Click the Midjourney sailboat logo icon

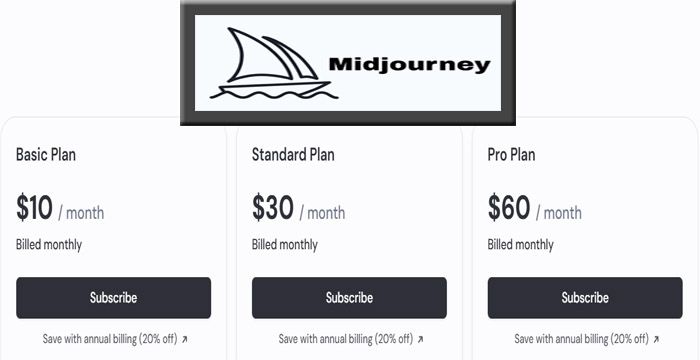click(274, 63)
